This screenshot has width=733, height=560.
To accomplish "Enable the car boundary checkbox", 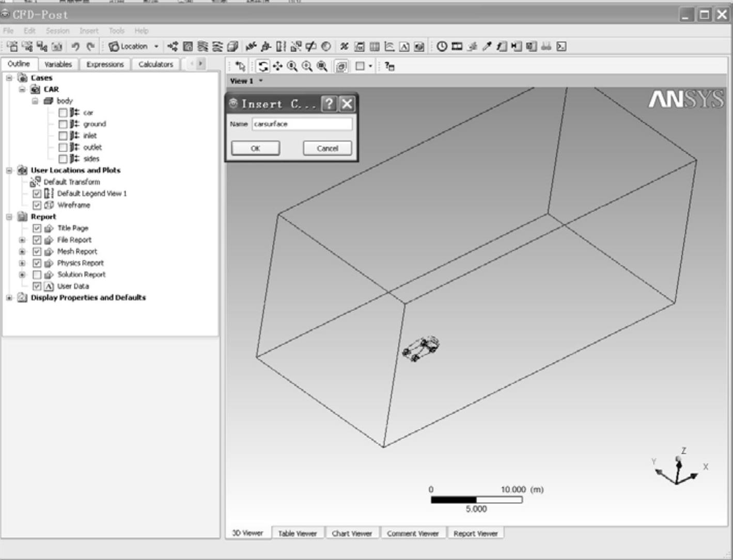I will coord(63,113).
